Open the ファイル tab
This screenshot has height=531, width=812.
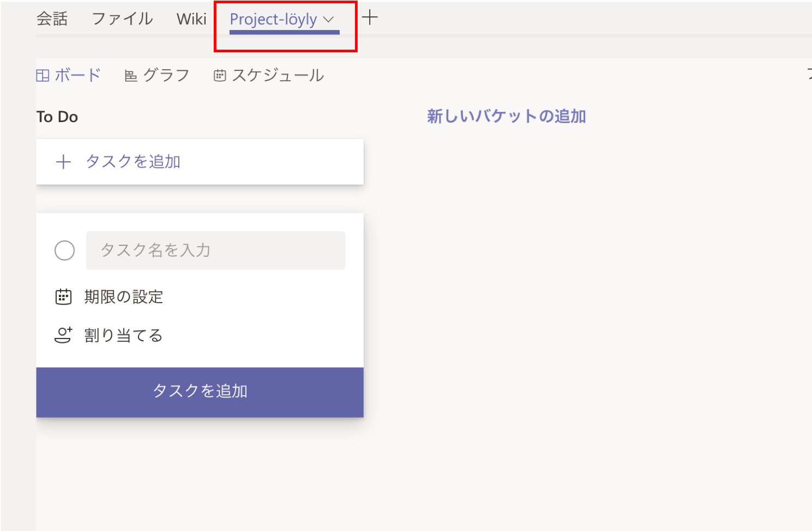click(x=122, y=19)
